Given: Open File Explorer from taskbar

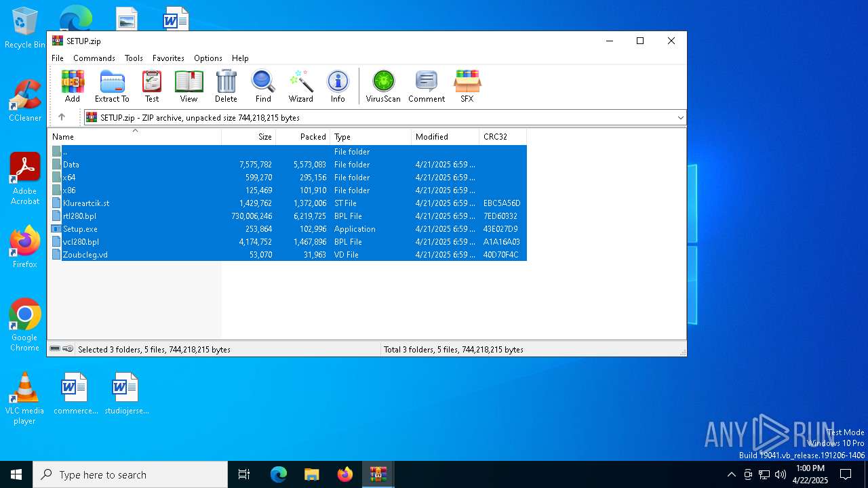Looking at the screenshot, I should tap(311, 474).
